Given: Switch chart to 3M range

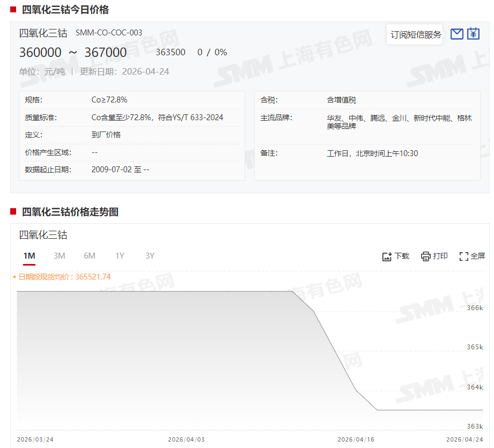Looking at the screenshot, I should 60,256.
